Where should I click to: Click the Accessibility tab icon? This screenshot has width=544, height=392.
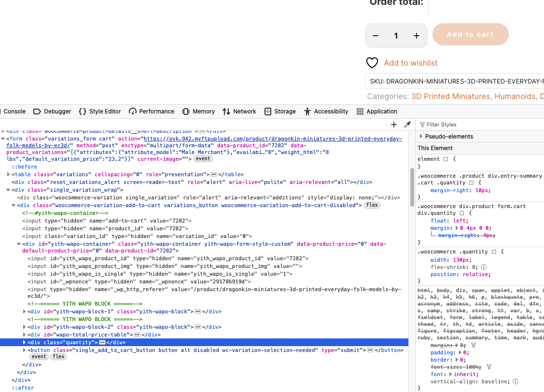307,112
